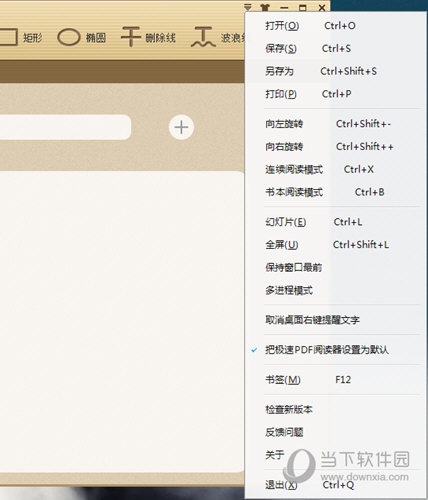Choose 打印(P) from the menu
The width and height of the screenshot is (428, 500).
pyautogui.click(x=337, y=94)
